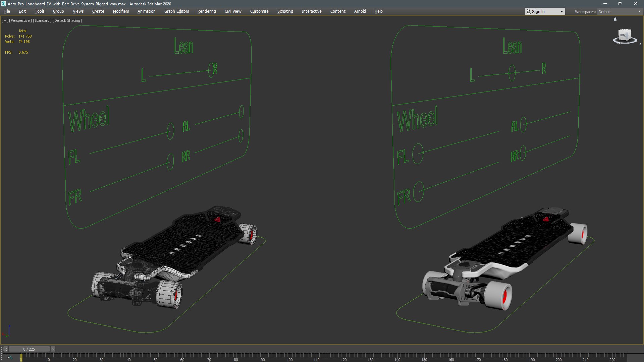Click frame 100 on the timeline track
This screenshot has height=362, width=644.
(289, 357)
